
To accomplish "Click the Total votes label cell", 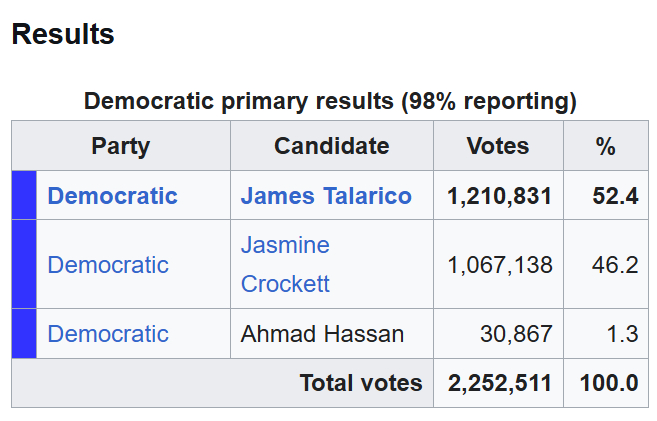I will [x=361, y=383].
